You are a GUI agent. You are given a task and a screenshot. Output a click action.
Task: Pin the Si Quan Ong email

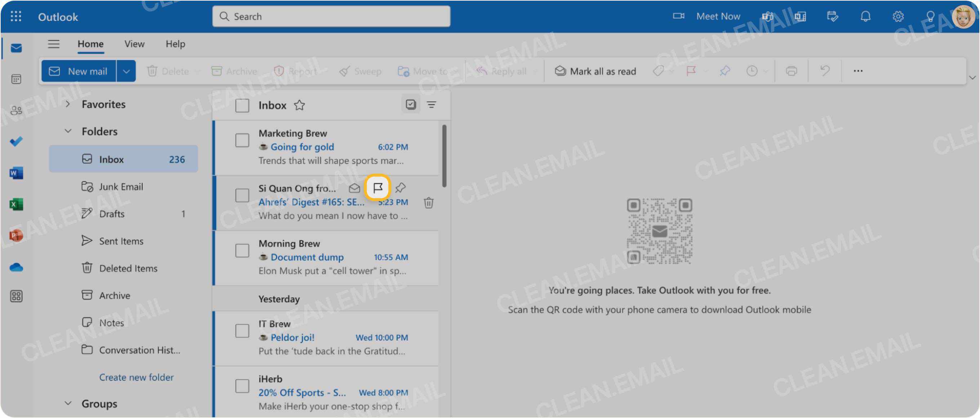click(400, 187)
